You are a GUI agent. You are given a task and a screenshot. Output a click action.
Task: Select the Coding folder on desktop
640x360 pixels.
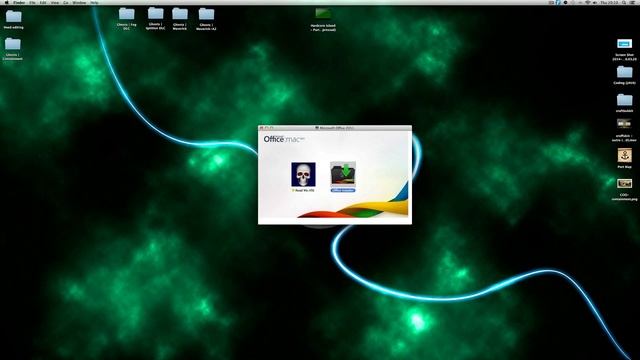[x=624, y=72]
